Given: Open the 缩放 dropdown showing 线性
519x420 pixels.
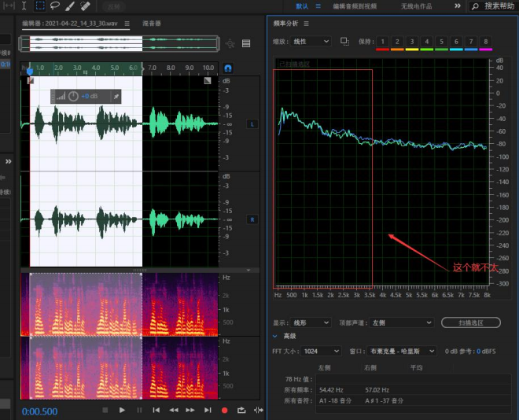Looking at the screenshot, I should (x=311, y=42).
